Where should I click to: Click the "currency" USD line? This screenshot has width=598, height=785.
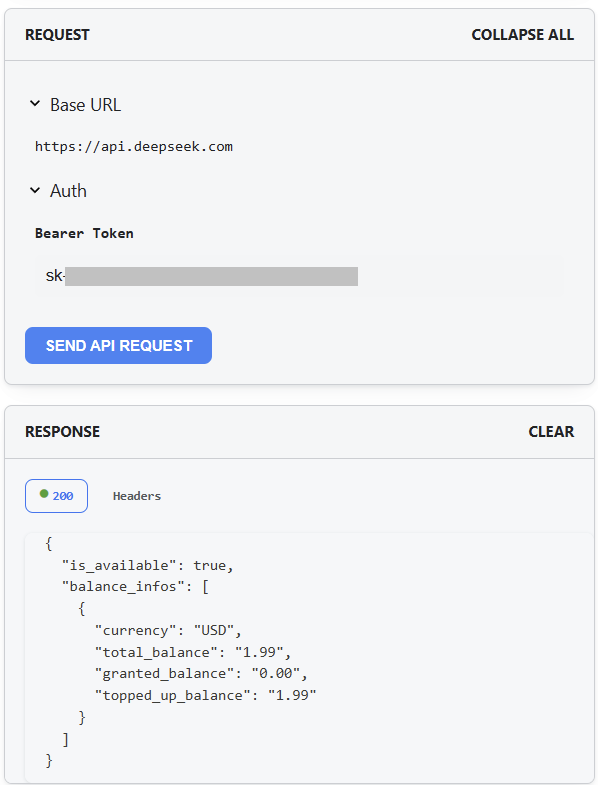click(x=168, y=630)
